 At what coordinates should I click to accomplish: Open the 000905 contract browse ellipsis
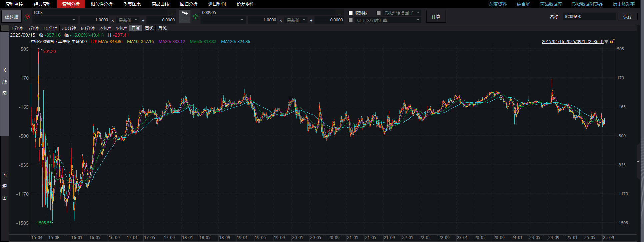339,13
